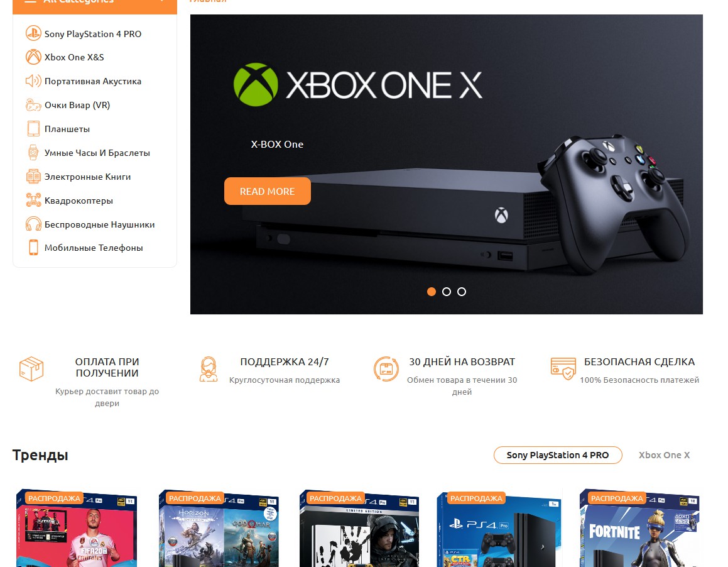Open the FIFA 20 PS4 bundle thumbnail

pyautogui.click(x=77, y=528)
